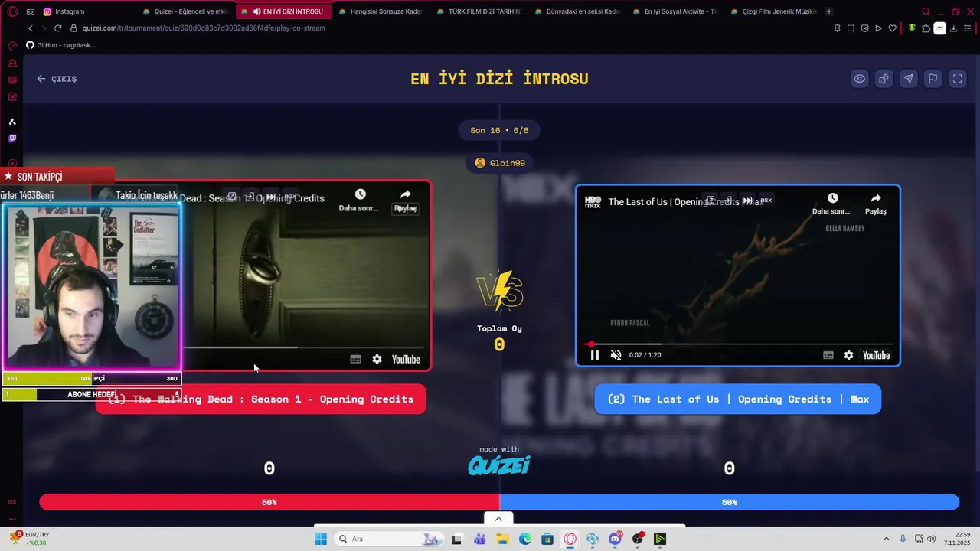Vote for The Walking Dead Season 1 button
The height and width of the screenshot is (551, 980).
point(260,399)
